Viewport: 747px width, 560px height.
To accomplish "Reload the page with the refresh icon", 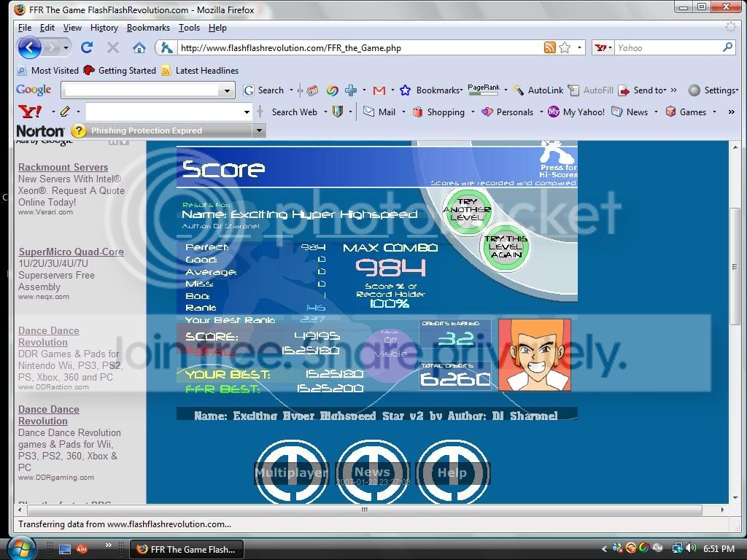I will pos(87,48).
